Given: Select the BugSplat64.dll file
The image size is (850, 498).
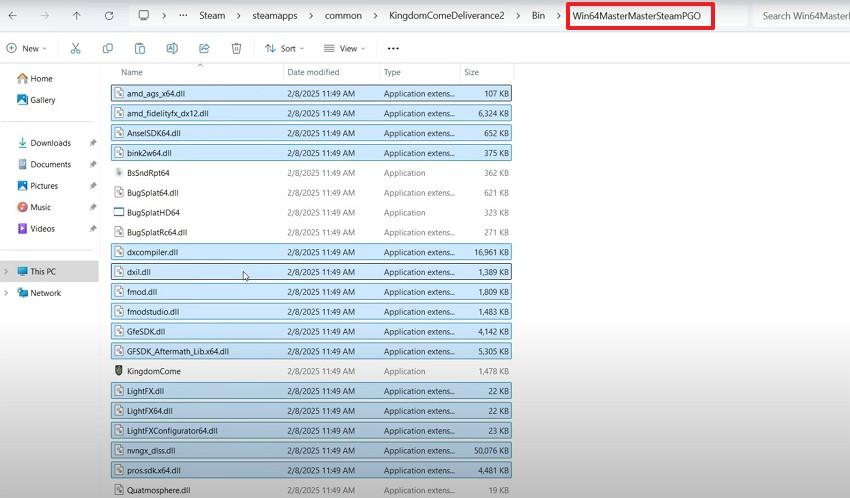Looking at the screenshot, I should coord(311,192).
